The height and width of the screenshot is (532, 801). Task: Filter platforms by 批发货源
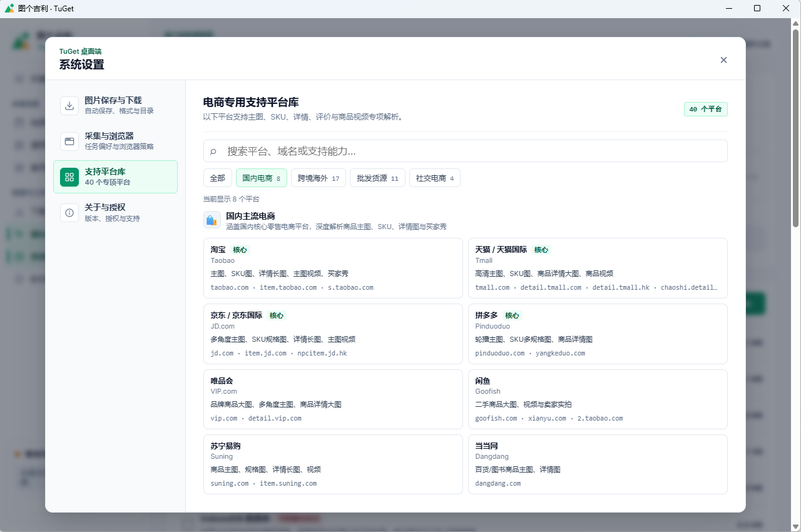tap(377, 178)
